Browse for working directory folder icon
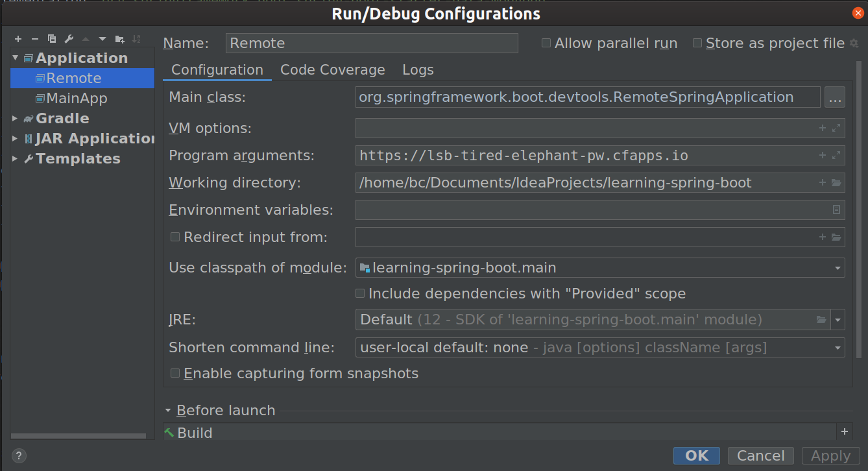 pos(836,183)
